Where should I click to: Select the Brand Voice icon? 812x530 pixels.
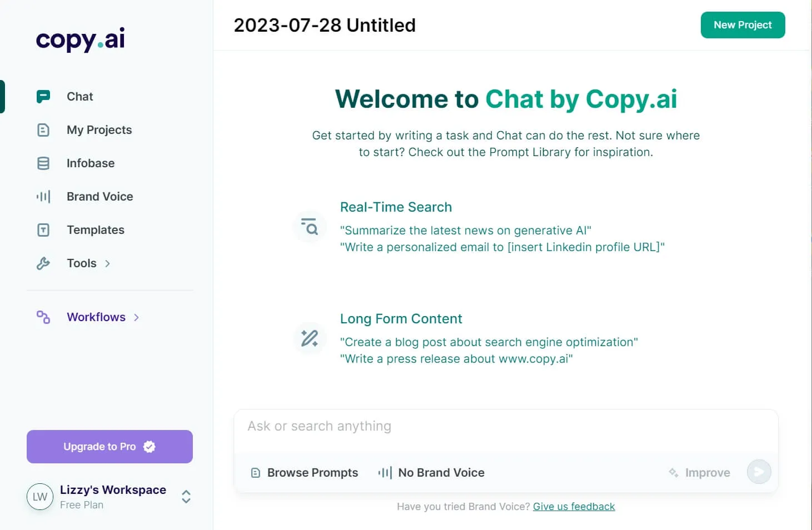click(43, 196)
